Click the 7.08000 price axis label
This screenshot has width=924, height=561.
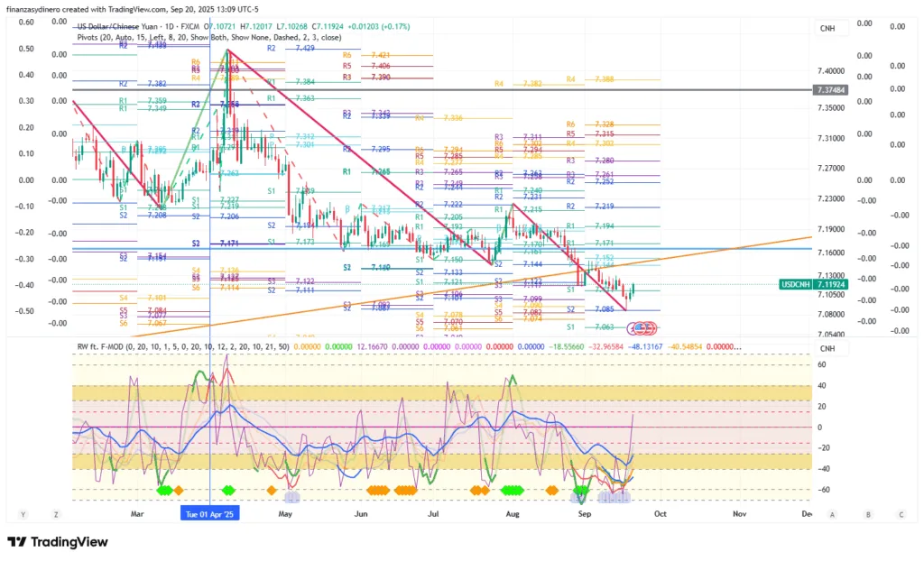(831, 314)
